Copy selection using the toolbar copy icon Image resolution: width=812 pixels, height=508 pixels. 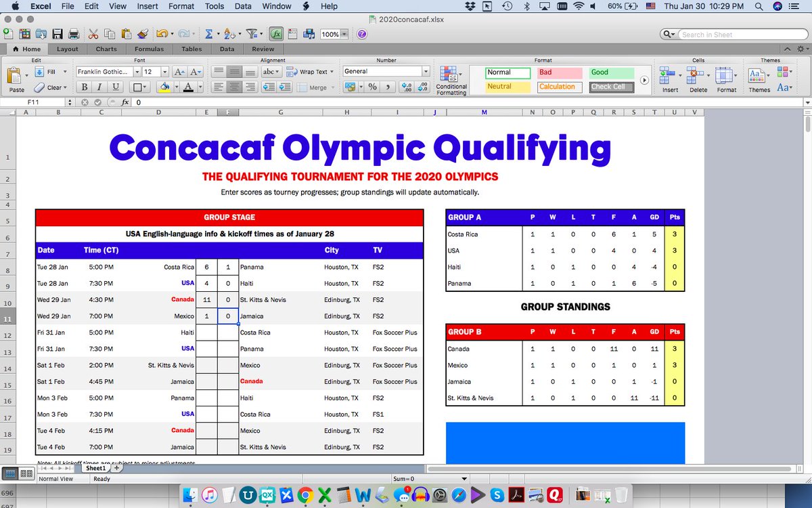point(109,34)
